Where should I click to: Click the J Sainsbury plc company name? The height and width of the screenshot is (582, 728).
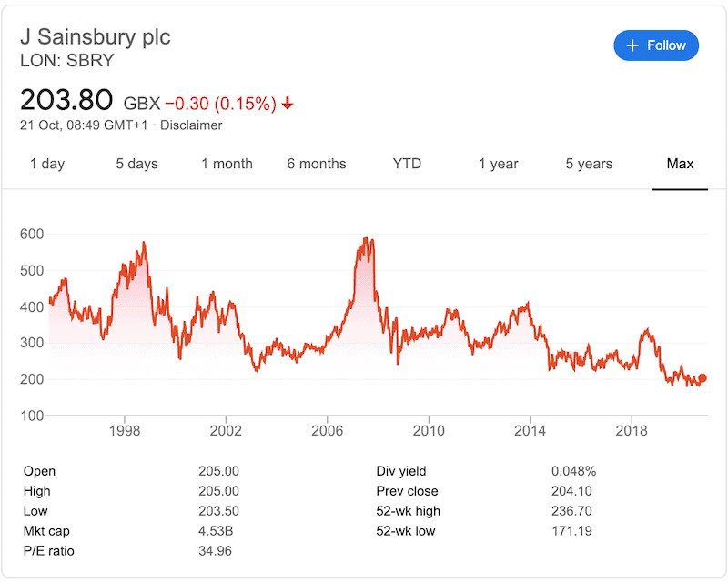click(95, 38)
